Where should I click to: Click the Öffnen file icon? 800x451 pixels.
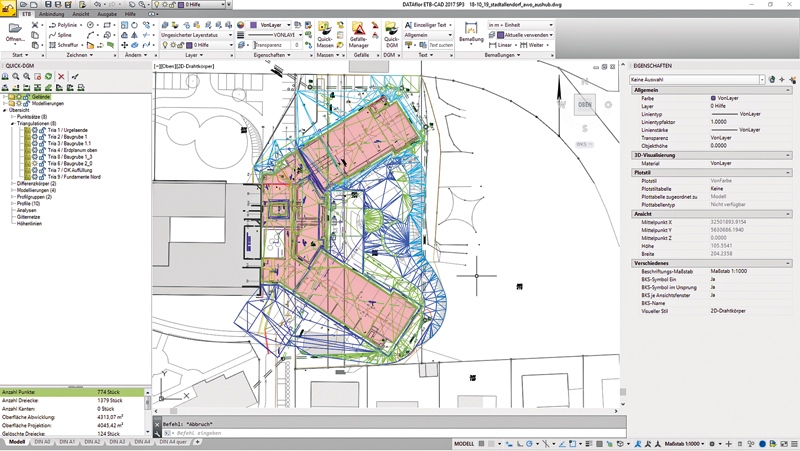(14, 30)
